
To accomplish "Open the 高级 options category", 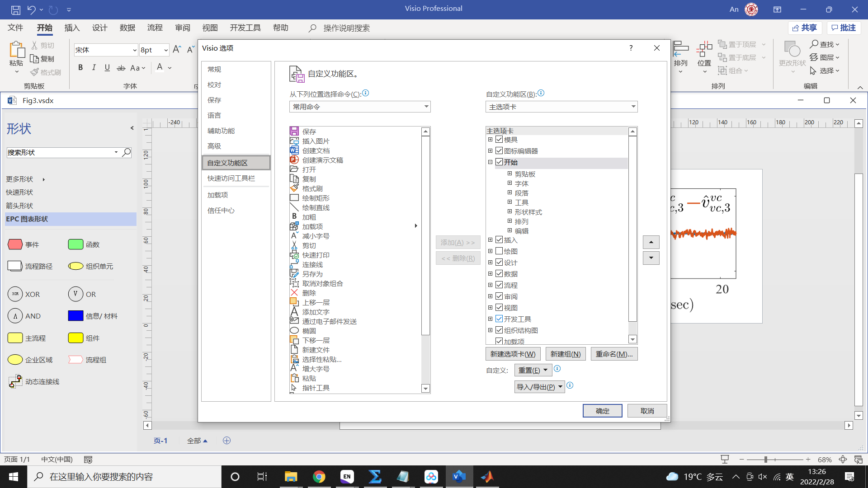I will 236,146.
